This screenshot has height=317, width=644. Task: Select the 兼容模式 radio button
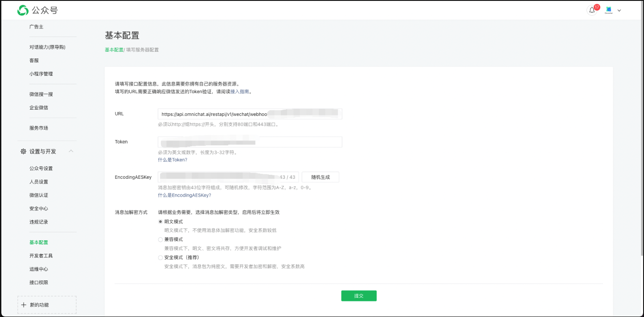click(x=160, y=239)
